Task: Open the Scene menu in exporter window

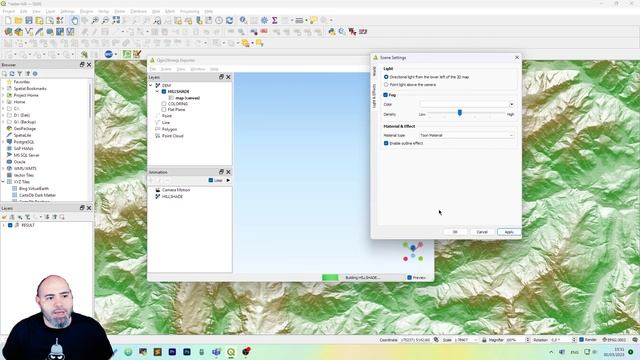Action: (x=166, y=69)
